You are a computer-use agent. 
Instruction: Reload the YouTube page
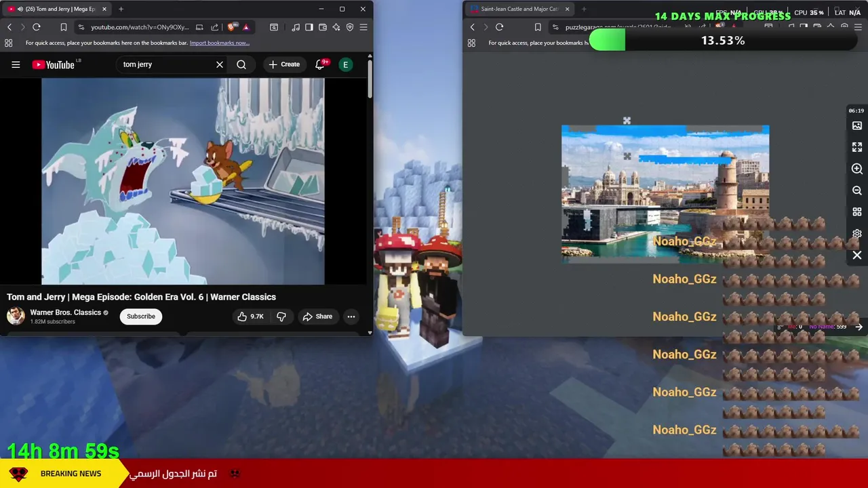37,27
